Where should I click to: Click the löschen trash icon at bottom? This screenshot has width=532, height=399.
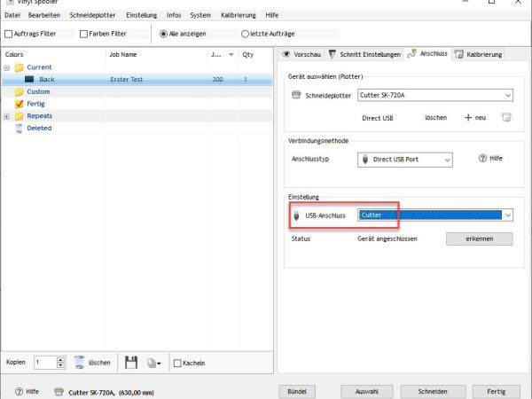point(80,362)
